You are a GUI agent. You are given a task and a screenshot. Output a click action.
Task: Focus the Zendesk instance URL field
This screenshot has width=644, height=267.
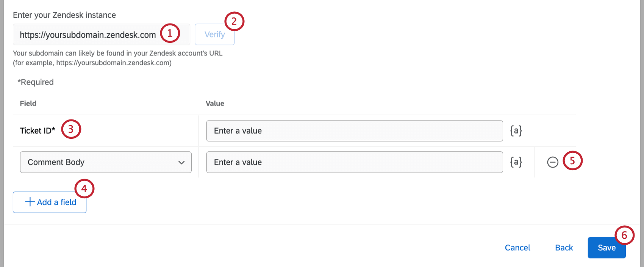pos(88,35)
